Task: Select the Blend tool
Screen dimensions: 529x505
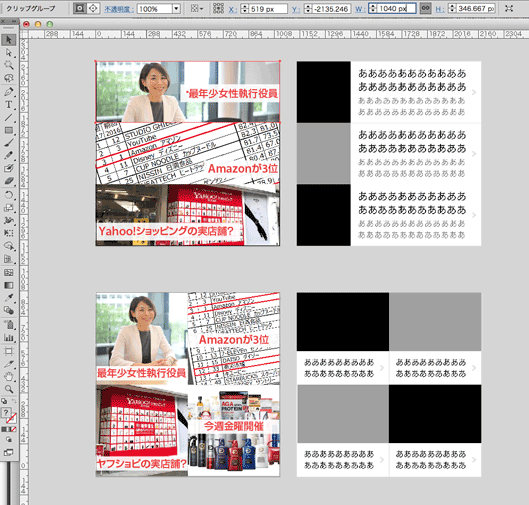Action: click(x=9, y=311)
